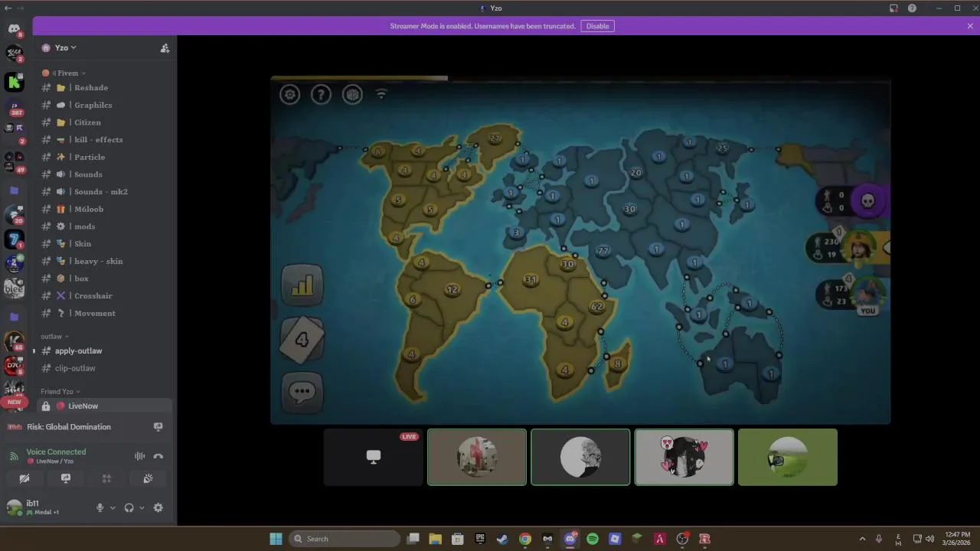Image resolution: width=980 pixels, height=551 pixels.
Task: Open noise suppression waveform icon
Action: (139, 456)
